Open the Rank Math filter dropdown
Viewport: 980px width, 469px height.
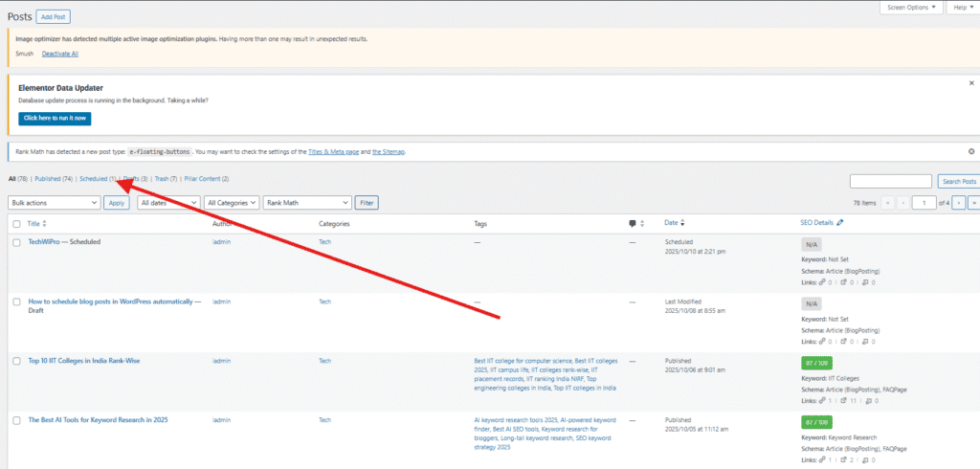click(x=307, y=203)
